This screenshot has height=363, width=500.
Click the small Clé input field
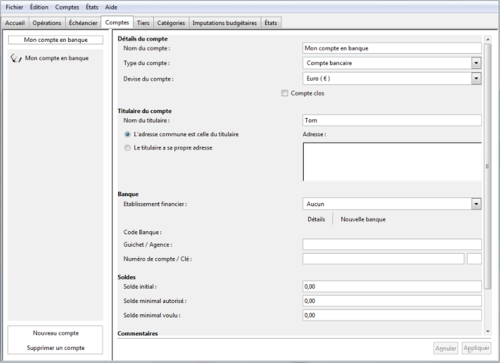(x=474, y=259)
